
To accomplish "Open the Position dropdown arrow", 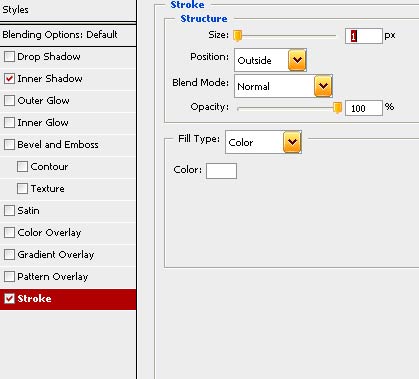I will point(297,60).
